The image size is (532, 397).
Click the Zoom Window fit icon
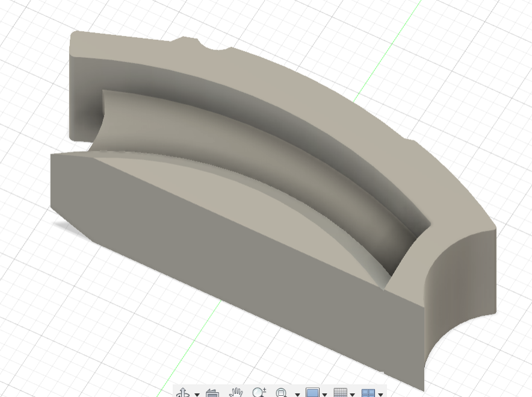click(x=282, y=393)
